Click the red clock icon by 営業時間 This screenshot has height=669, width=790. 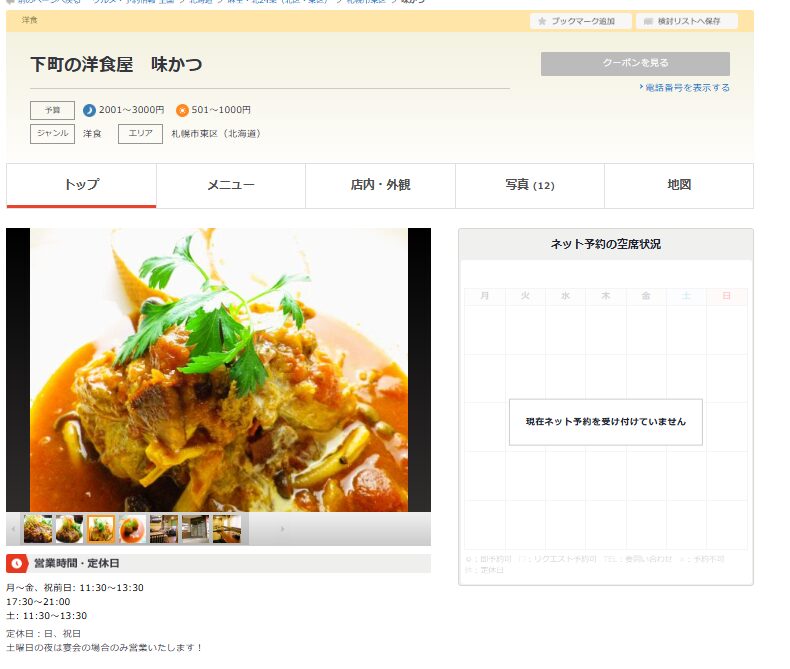pos(17,563)
